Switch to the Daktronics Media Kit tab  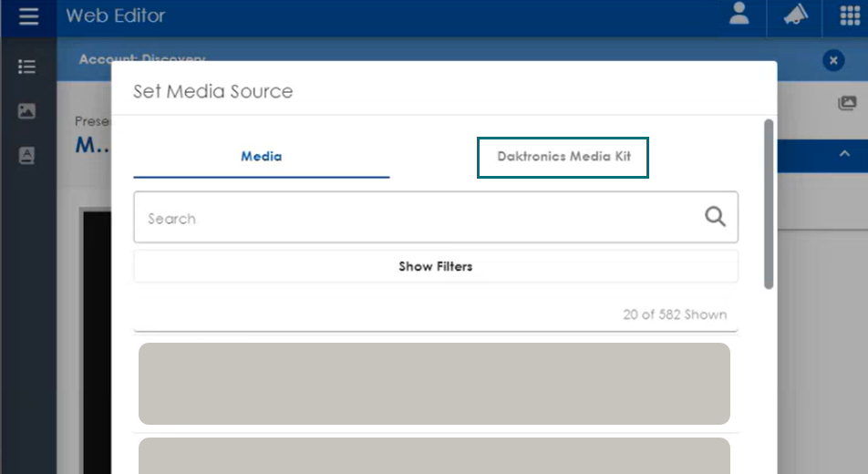563,158
